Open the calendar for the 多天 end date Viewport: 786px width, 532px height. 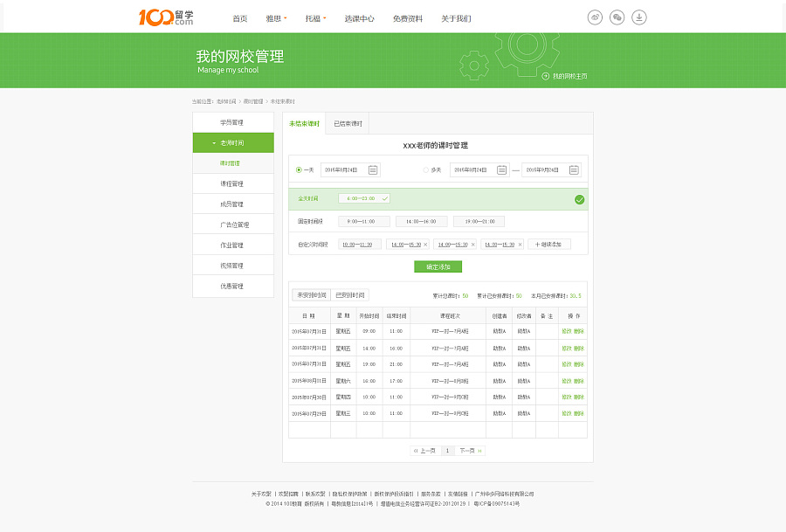pyautogui.click(x=574, y=169)
